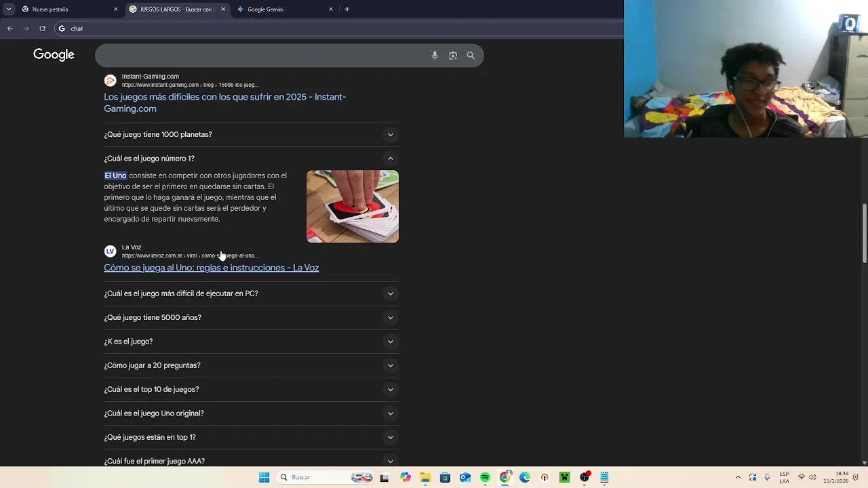Viewport: 868px width, 488px height.
Task: Click the page vertical scrollbar
Action: coord(864,232)
